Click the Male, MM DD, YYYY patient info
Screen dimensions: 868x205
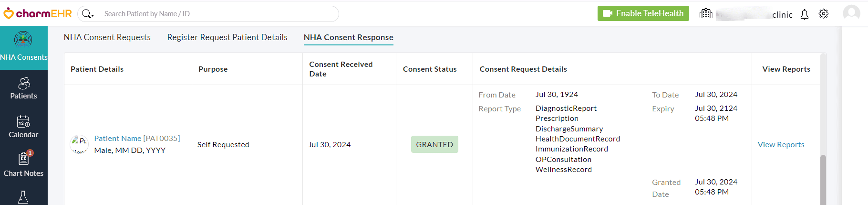[130, 150]
